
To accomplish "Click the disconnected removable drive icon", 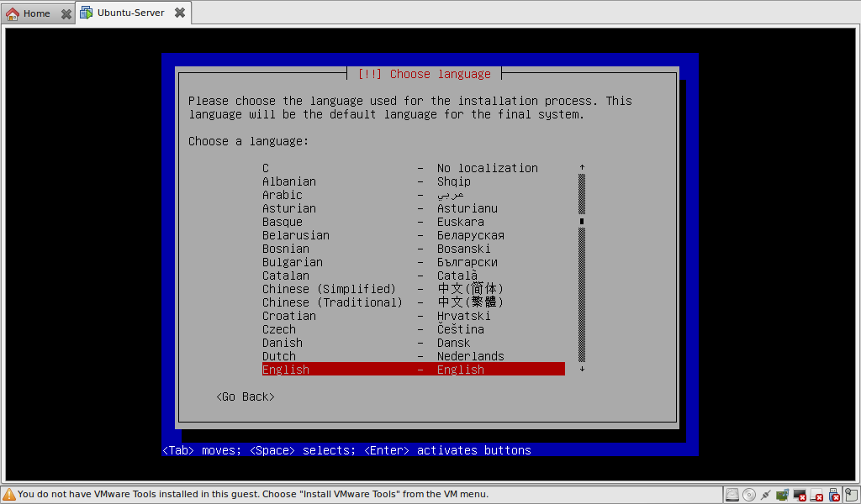I will pos(816,495).
